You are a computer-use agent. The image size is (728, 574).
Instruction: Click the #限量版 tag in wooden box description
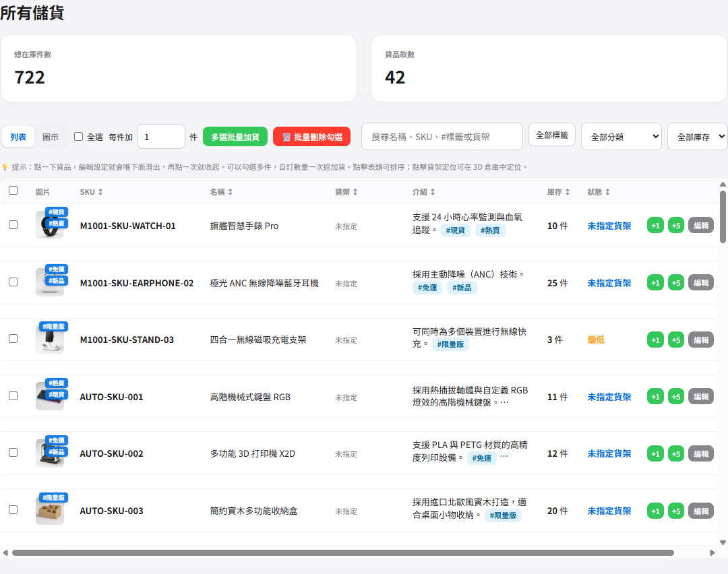503,515
